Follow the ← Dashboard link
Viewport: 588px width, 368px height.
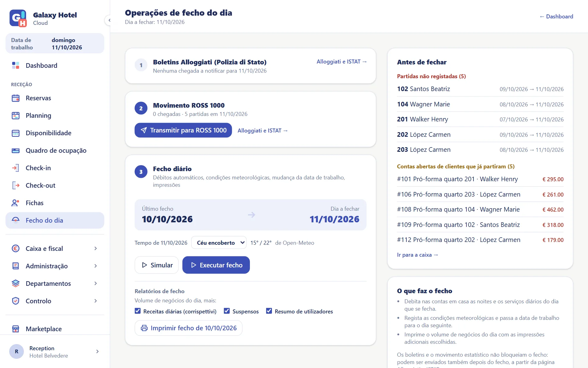click(x=556, y=17)
